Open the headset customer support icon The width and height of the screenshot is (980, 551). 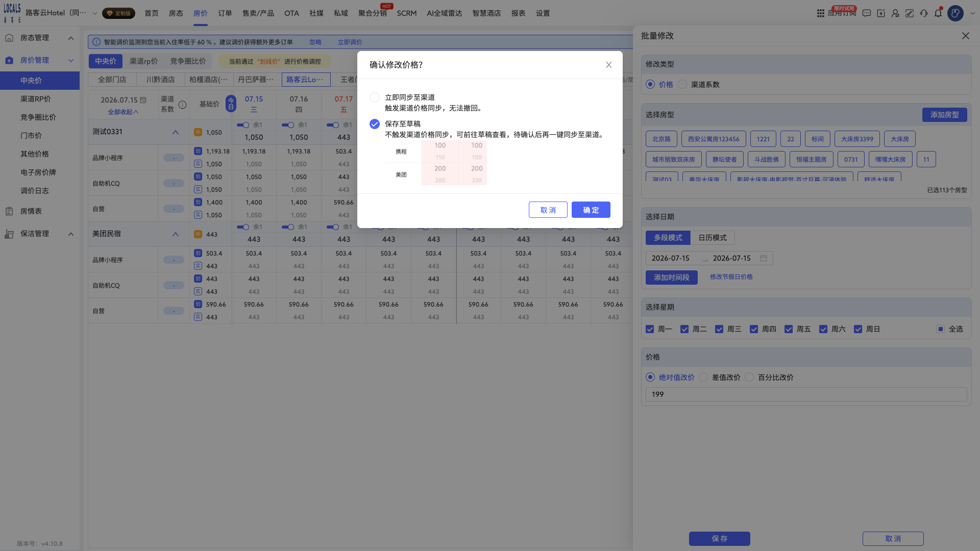pyautogui.click(x=924, y=13)
